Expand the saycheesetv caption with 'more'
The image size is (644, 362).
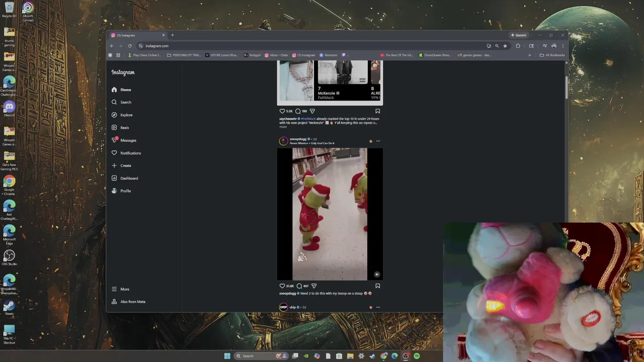[x=283, y=127]
